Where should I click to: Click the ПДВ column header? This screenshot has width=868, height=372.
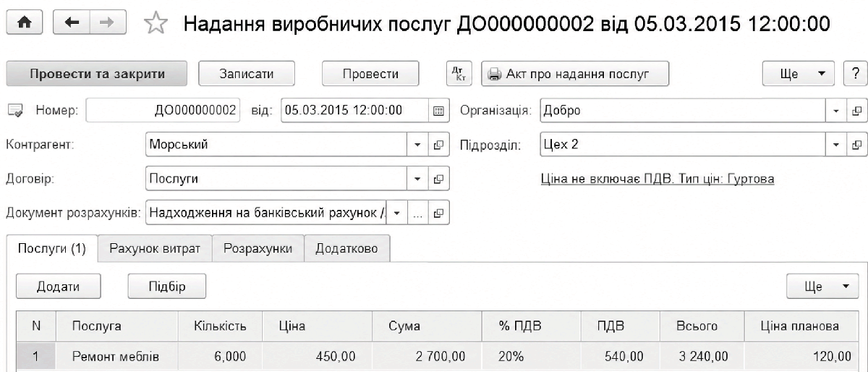622,326
